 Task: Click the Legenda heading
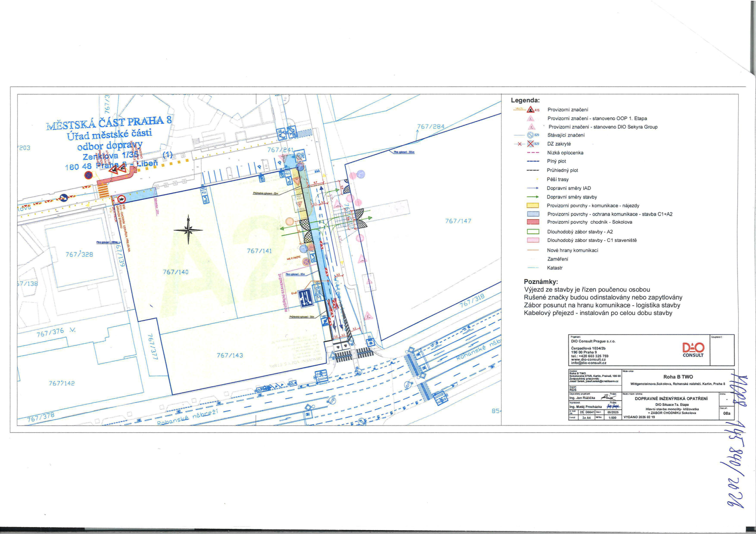525,100
